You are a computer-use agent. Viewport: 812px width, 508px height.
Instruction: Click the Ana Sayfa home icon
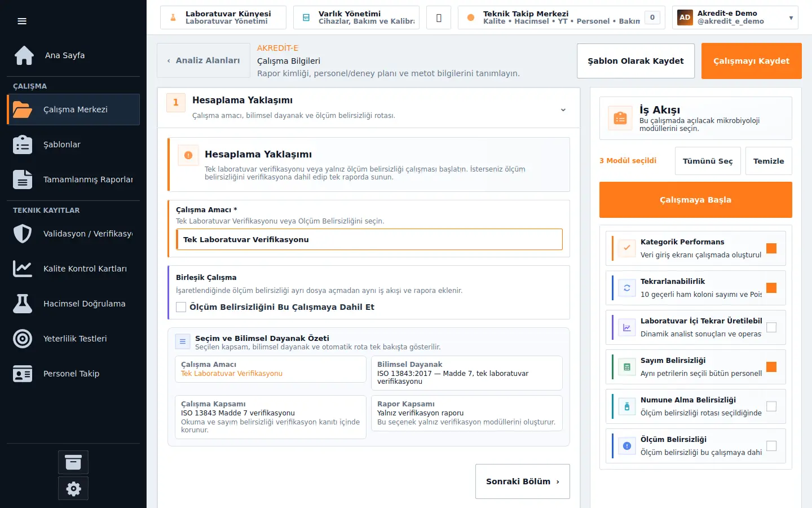tap(24, 55)
